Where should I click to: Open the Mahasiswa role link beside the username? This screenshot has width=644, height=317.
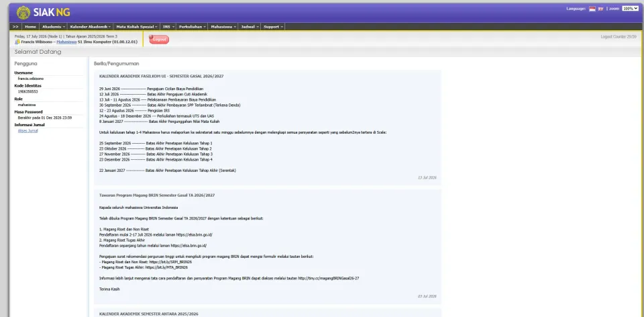(x=66, y=42)
